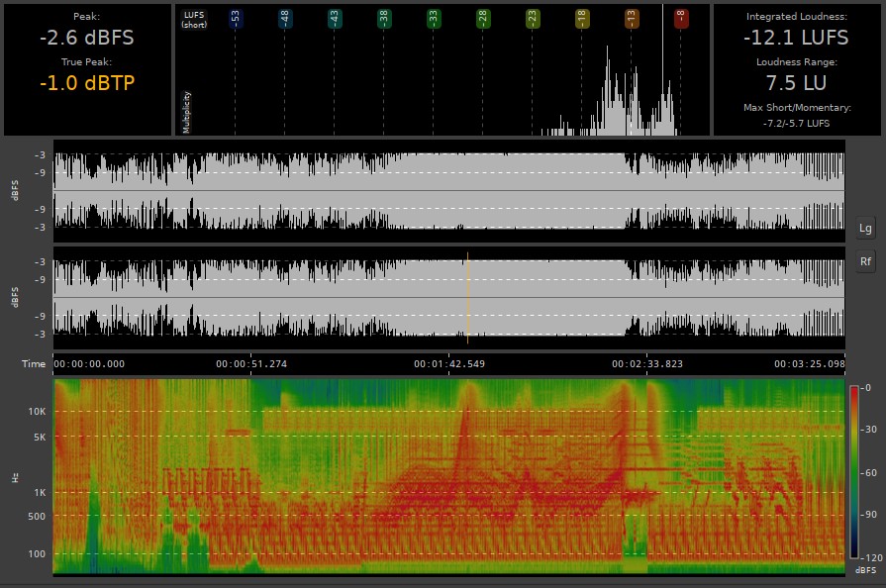Click the vertical "Multiplicity" axis label

point(186,113)
